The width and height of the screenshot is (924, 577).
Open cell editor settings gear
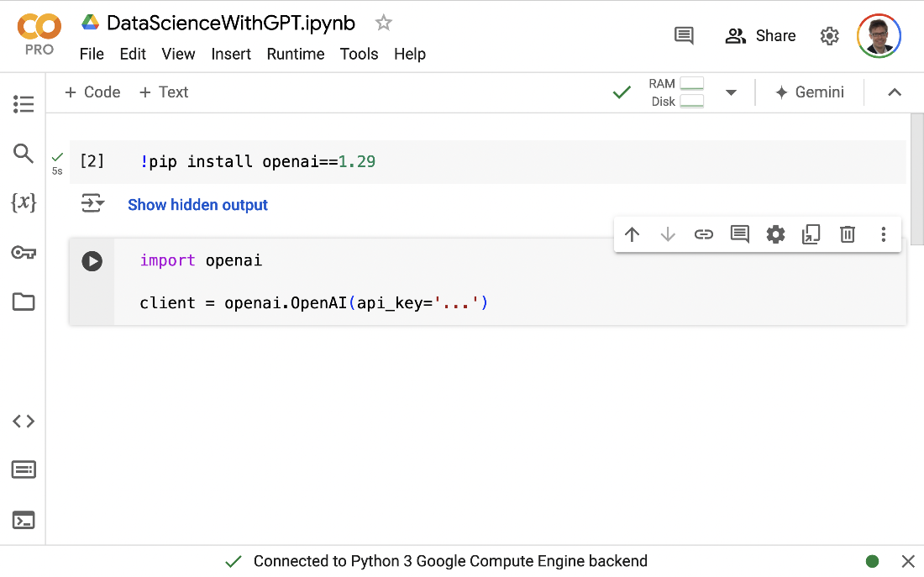coord(775,234)
